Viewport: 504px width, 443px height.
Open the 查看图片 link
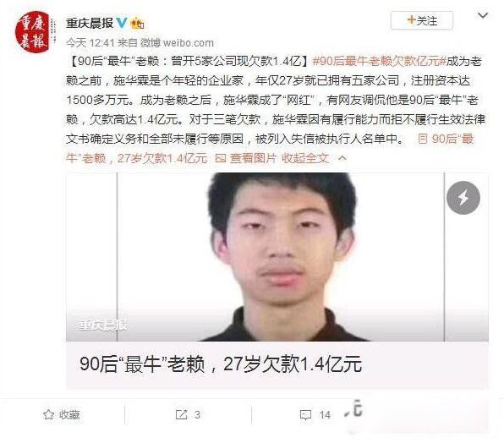254,158
